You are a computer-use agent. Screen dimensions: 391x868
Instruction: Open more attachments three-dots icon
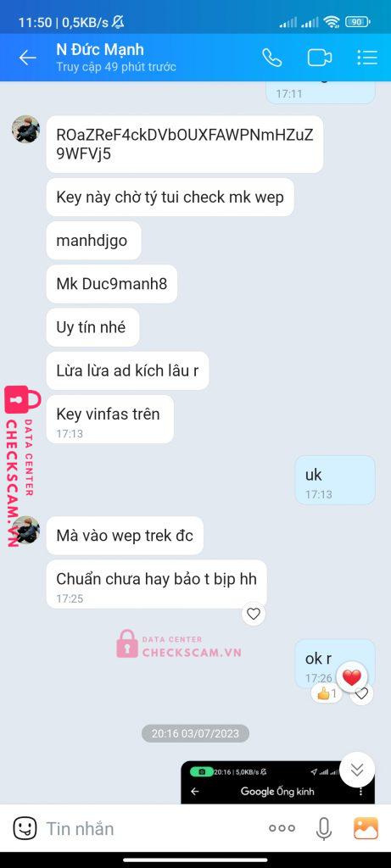[x=282, y=828]
